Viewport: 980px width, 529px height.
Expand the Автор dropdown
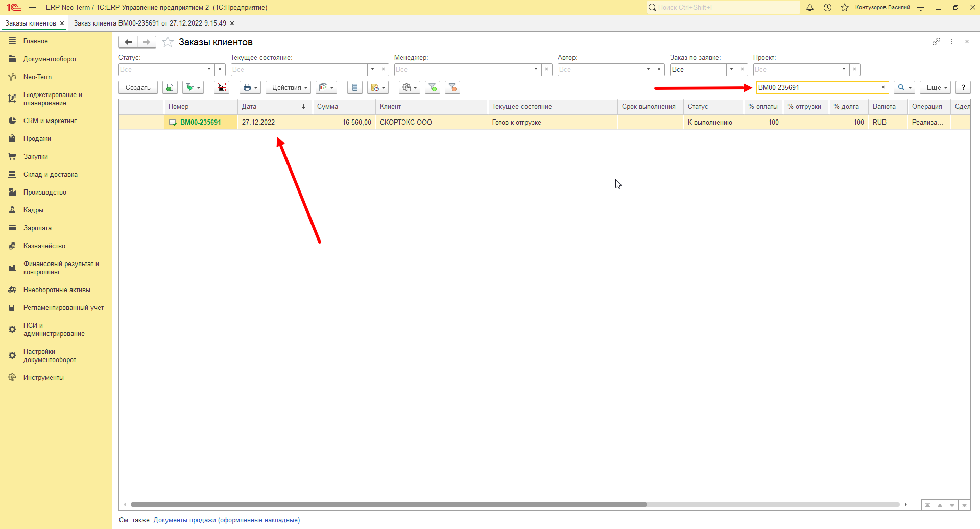click(649, 69)
